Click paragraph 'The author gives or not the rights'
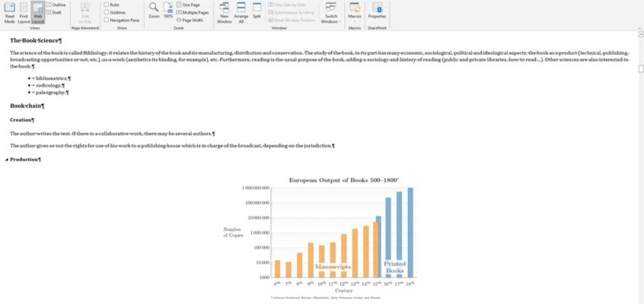The image size is (644, 304). (x=172, y=146)
